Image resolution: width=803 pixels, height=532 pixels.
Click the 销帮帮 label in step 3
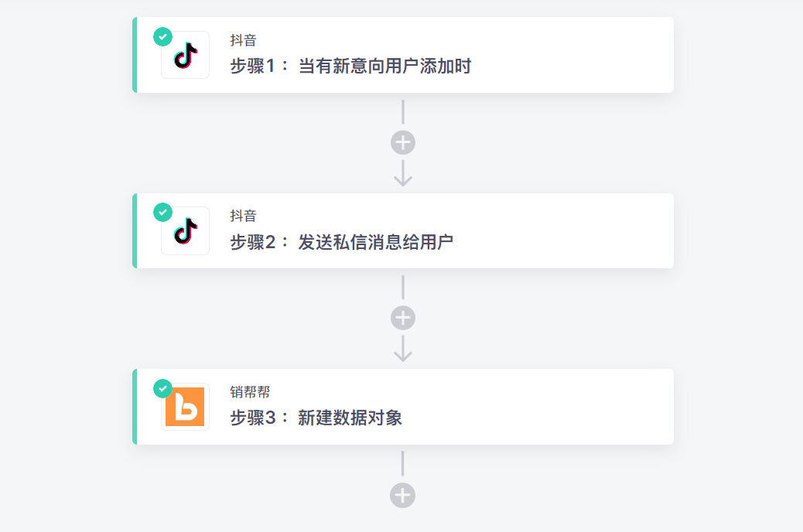[249, 392]
